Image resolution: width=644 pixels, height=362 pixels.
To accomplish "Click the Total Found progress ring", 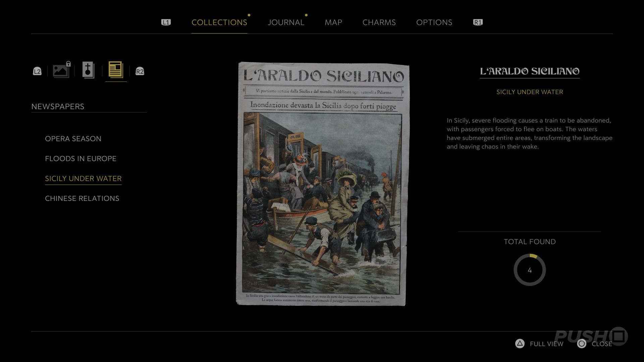I will 530,270.
